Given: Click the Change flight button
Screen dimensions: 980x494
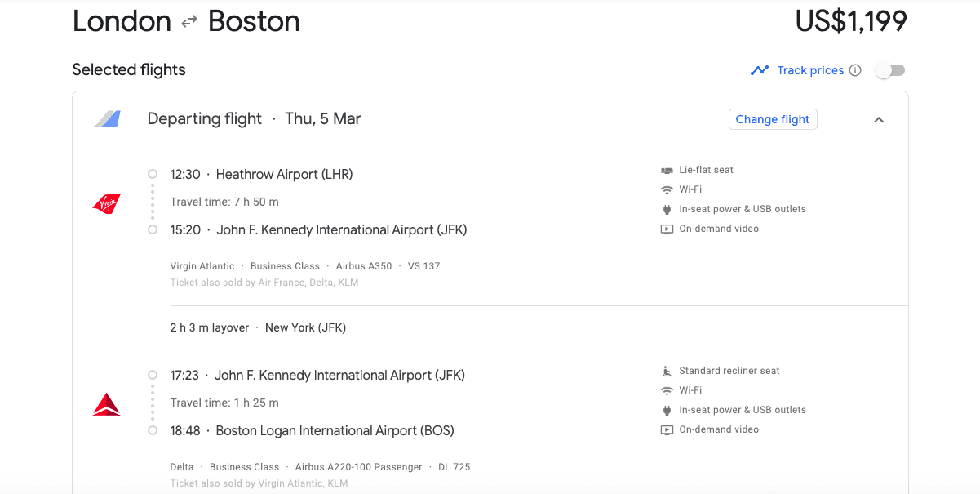Looking at the screenshot, I should tap(773, 119).
